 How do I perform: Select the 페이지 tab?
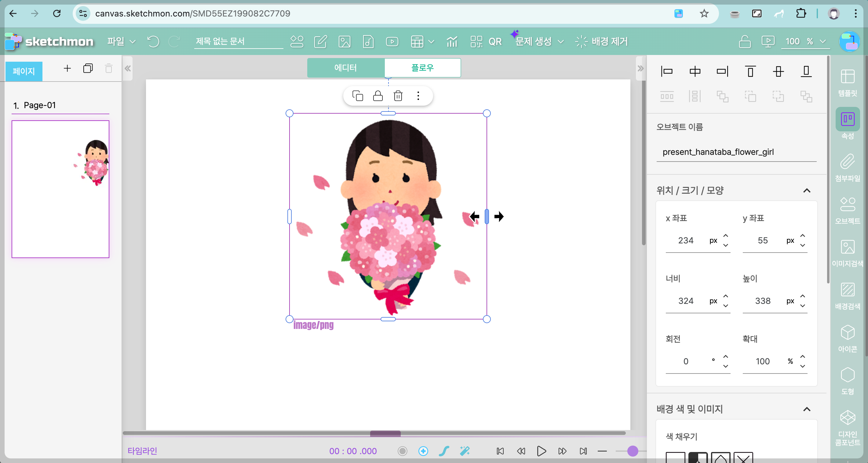point(24,71)
